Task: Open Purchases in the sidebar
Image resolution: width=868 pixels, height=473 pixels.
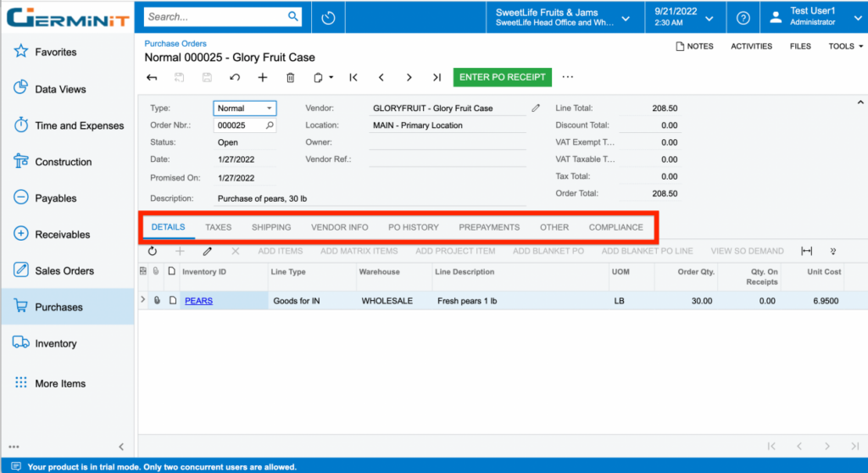Action: pos(58,307)
